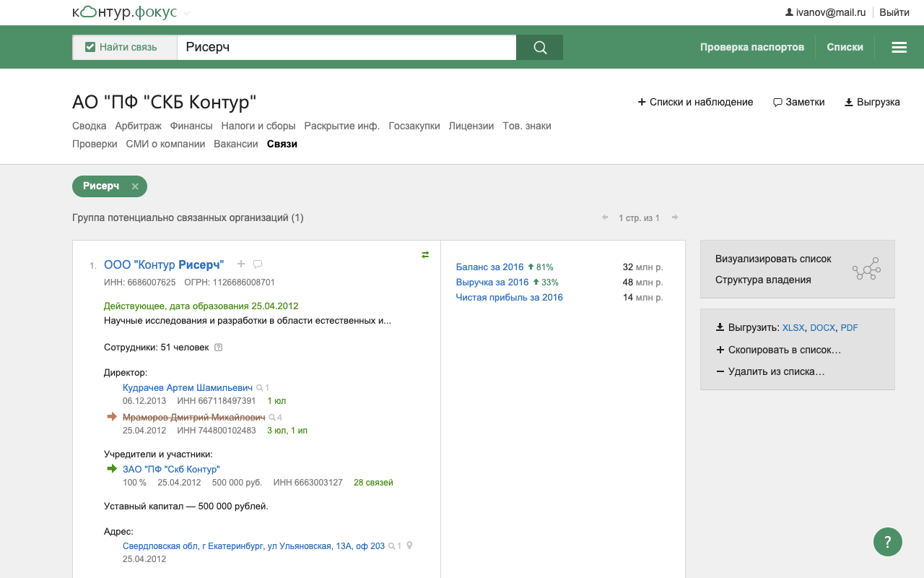Click the Визуализировать список option
The width and height of the screenshot is (924, 578).
[773, 259]
